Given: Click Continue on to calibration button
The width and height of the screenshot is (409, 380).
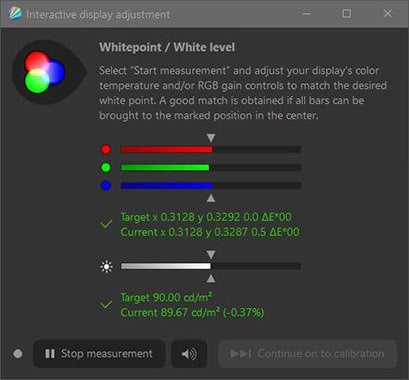Looking at the screenshot, I should click(x=307, y=354).
